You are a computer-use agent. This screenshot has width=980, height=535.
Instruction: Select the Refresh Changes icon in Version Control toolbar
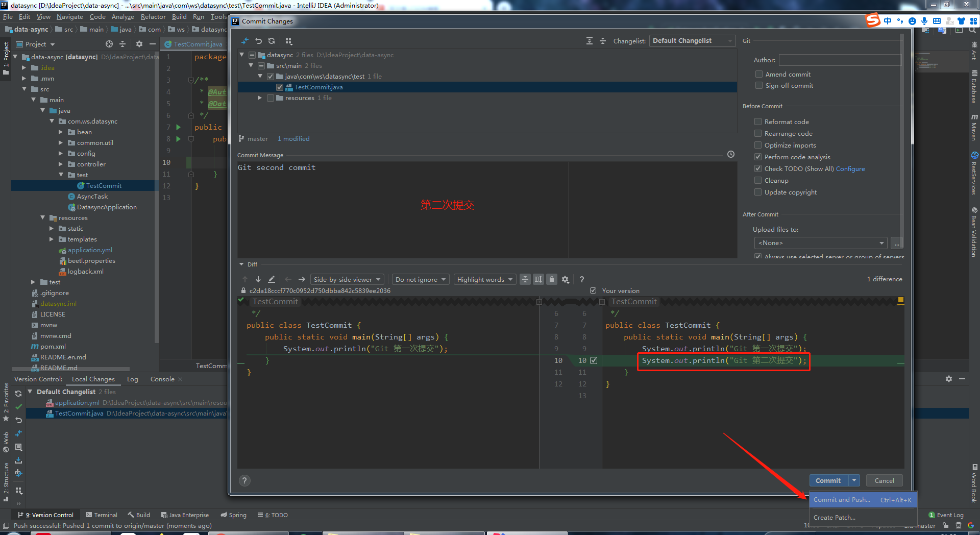pyautogui.click(x=18, y=393)
